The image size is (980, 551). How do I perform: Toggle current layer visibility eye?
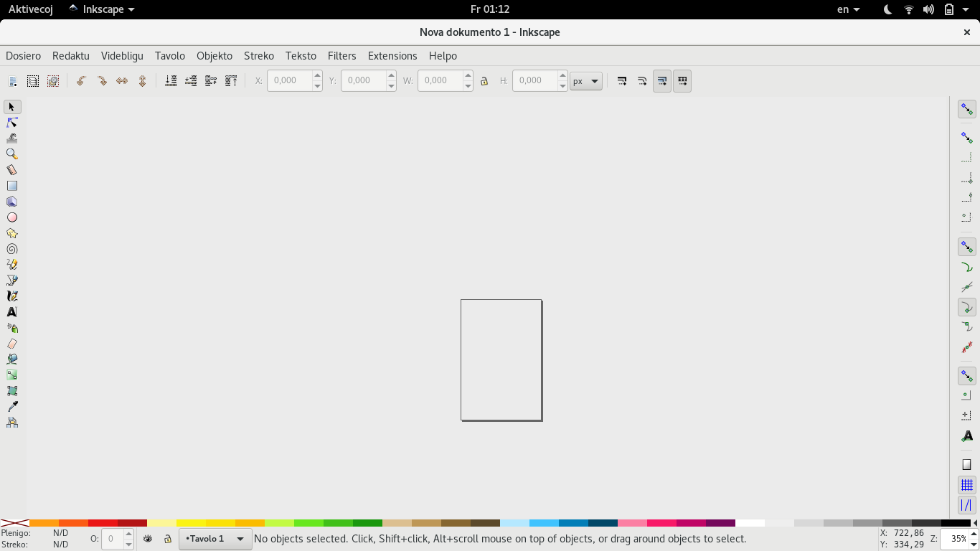coord(148,539)
